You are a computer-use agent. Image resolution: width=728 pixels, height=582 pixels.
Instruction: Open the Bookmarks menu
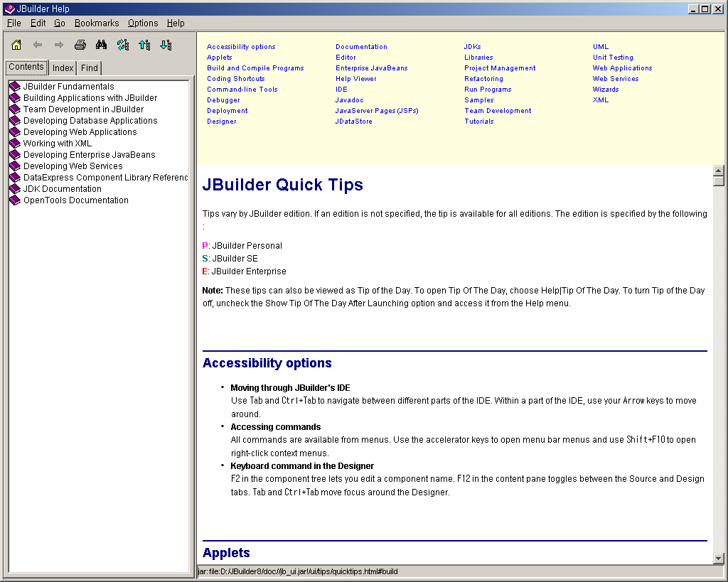pos(97,23)
